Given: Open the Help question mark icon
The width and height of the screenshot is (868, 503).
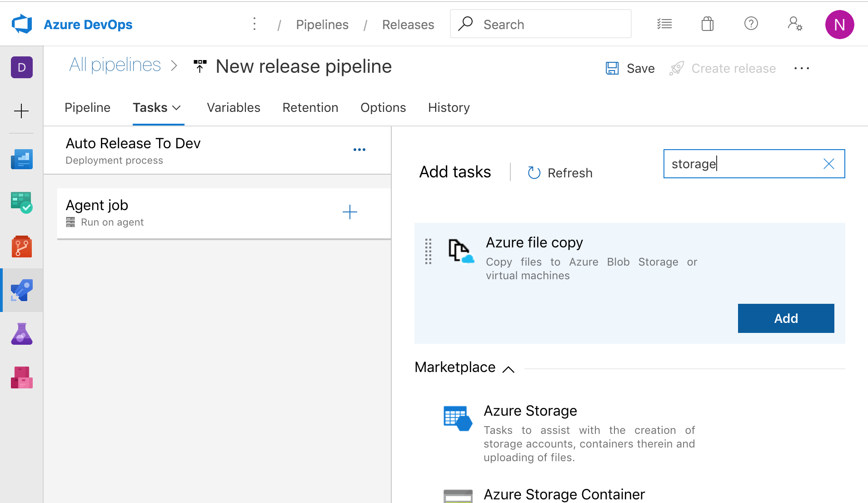Looking at the screenshot, I should click(x=751, y=23).
